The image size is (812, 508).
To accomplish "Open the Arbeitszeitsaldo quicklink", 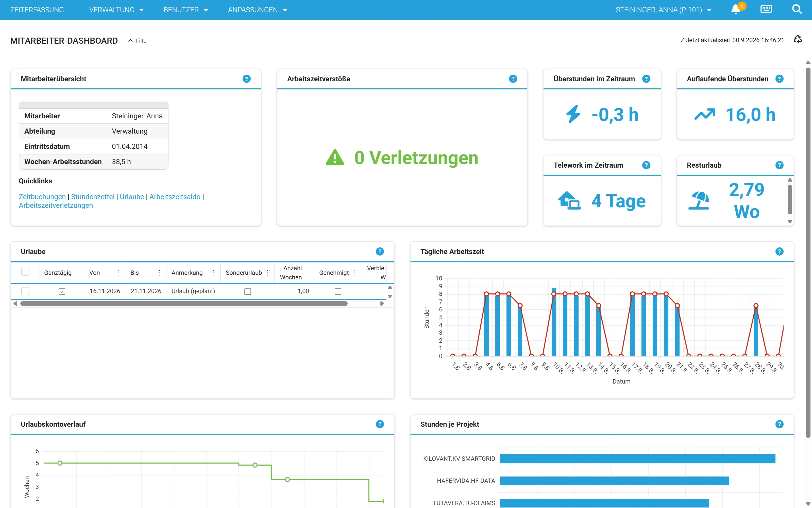I will 175,197.
